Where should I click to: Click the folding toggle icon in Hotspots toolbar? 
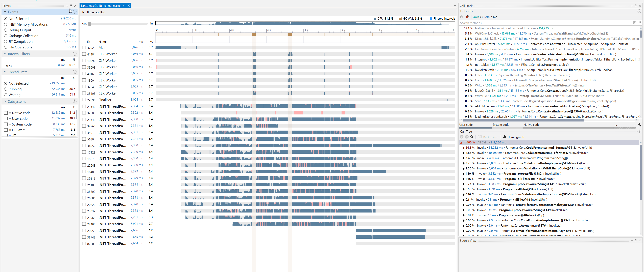click(462, 16)
